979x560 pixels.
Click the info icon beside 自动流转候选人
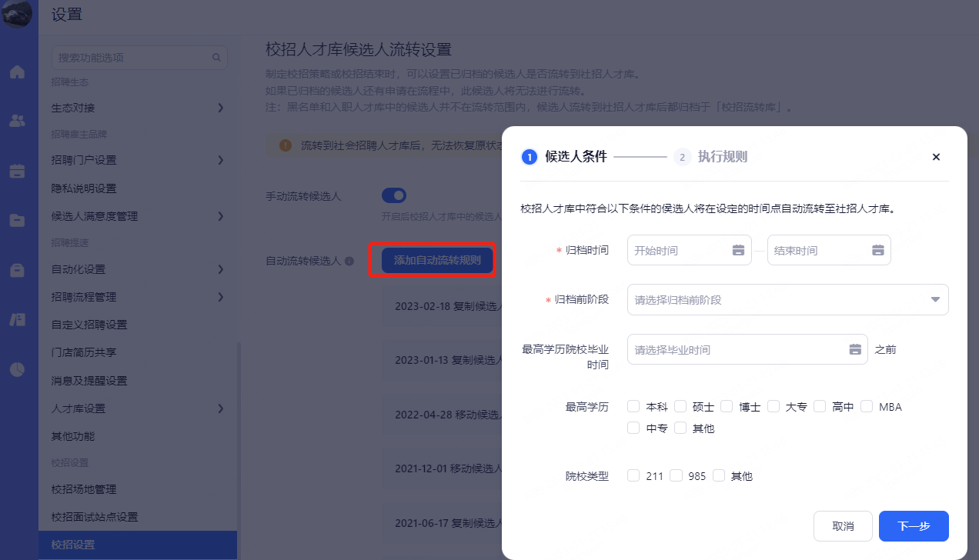click(349, 262)
